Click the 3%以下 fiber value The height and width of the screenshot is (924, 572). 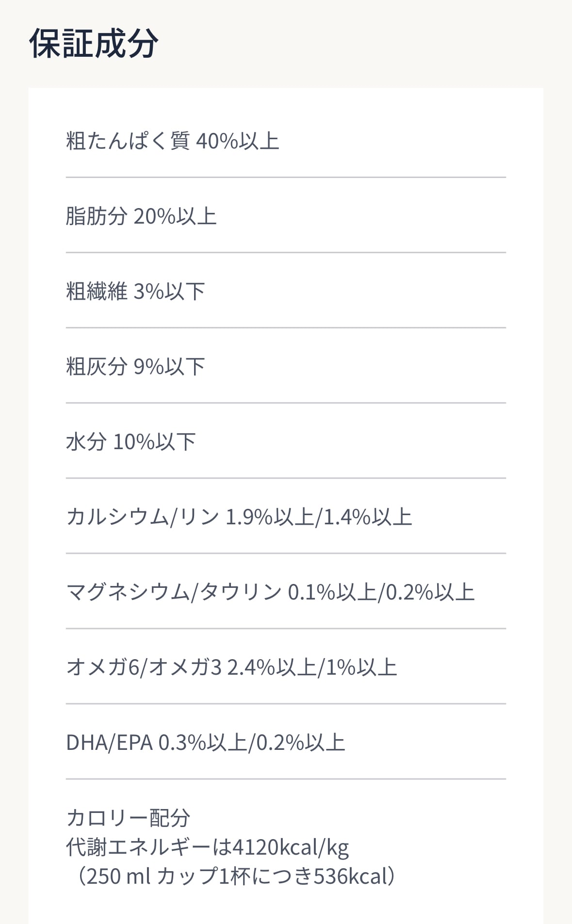[169, 292]
